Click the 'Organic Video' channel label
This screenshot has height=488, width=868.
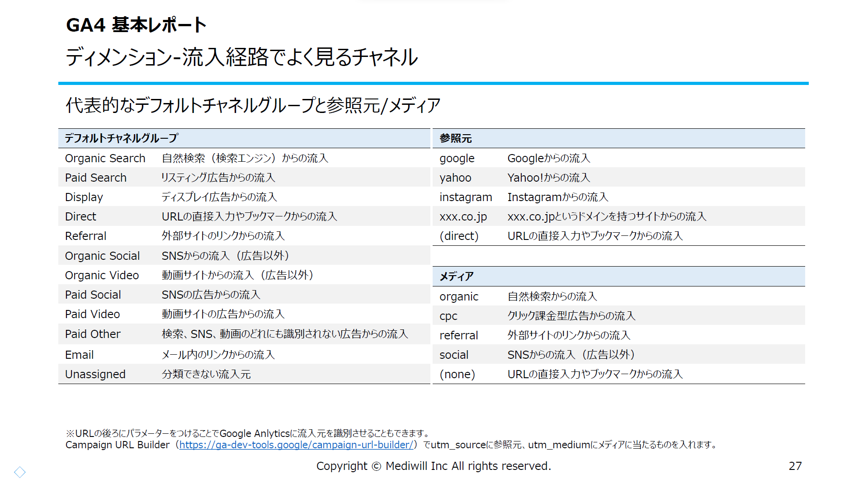tap(102, 275)
